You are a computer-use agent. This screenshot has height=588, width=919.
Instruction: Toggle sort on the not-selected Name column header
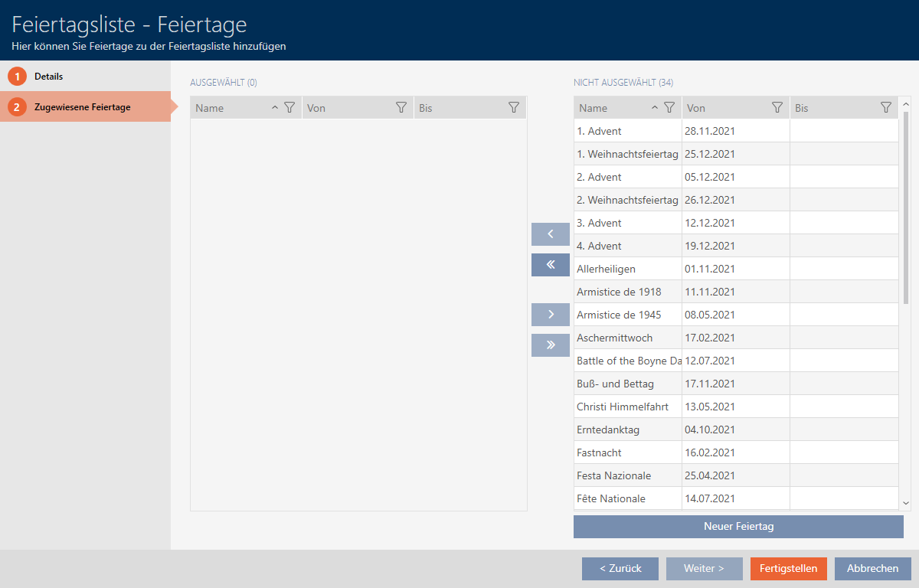tap(613, 108)
